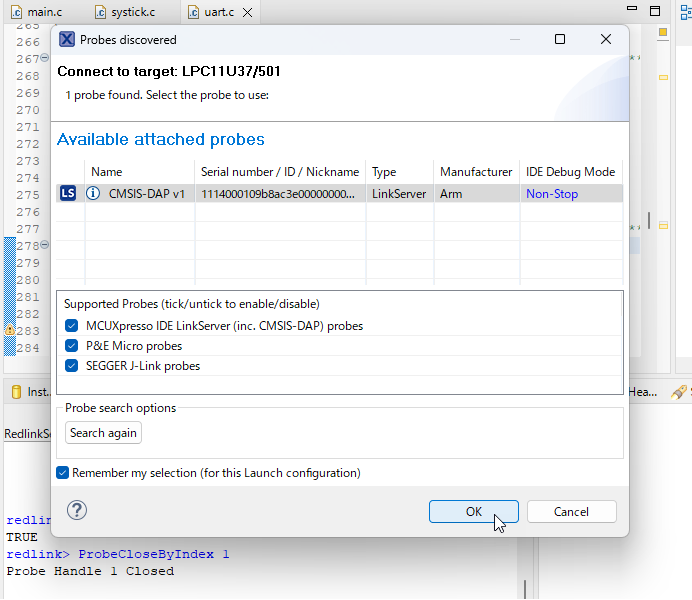Toggle Remember my selection checkbox
Screen dimensions: 692x600
pyautogui.click(x=63, y=472)
